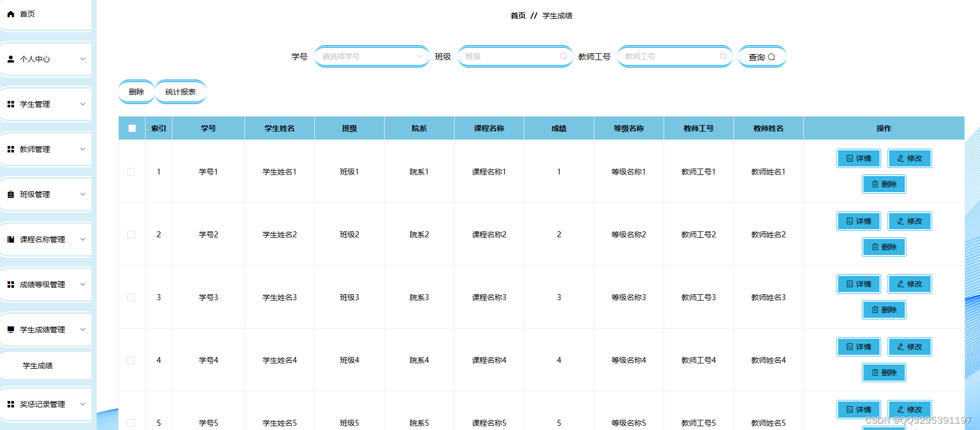
Task: Check the checkbox for row 学号2
Action: 131,235
